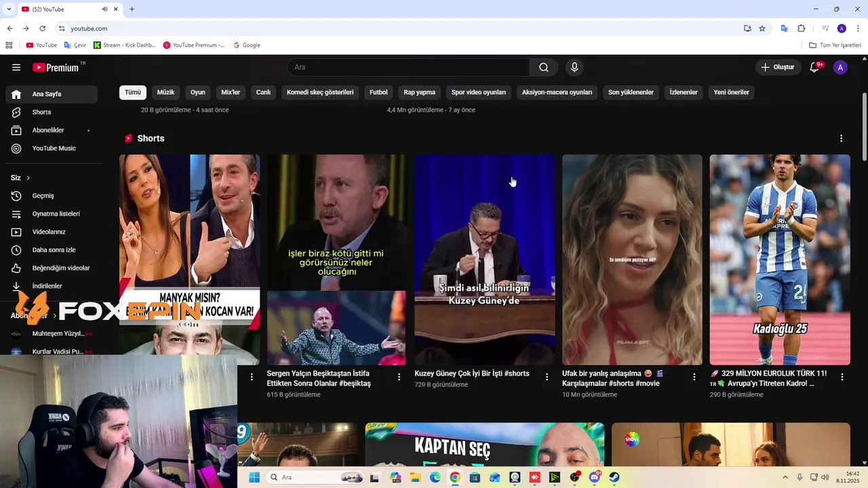This screenshot has height=488, width=868.
Task: Open options for Sergen Yalçın short
Action: [x=399, y=377]
